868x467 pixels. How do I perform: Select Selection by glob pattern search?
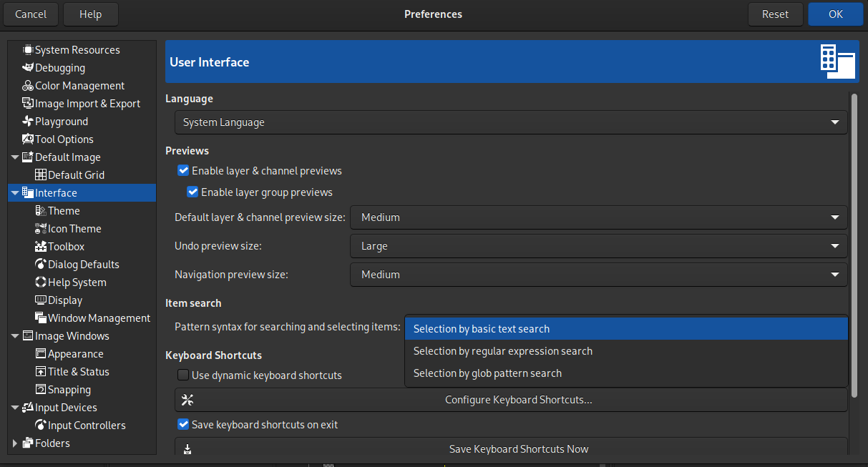487,373
